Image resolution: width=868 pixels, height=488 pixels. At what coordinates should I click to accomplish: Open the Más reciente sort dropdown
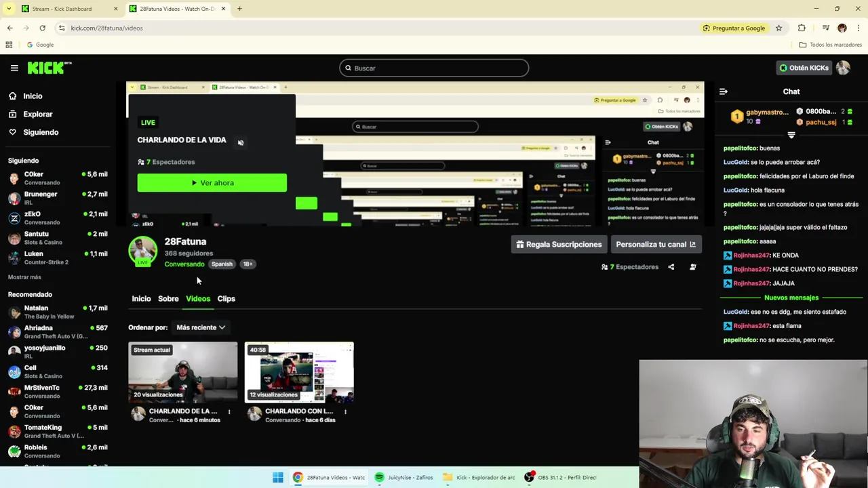[x=201, y=327]
